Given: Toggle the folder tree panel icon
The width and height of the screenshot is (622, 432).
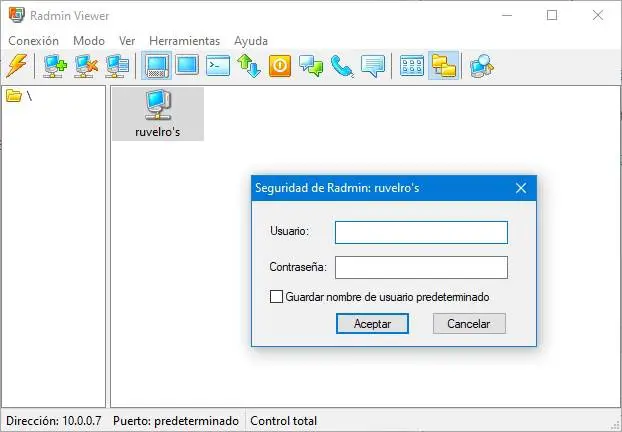Looking at the screenshot, I should (443, 65).
